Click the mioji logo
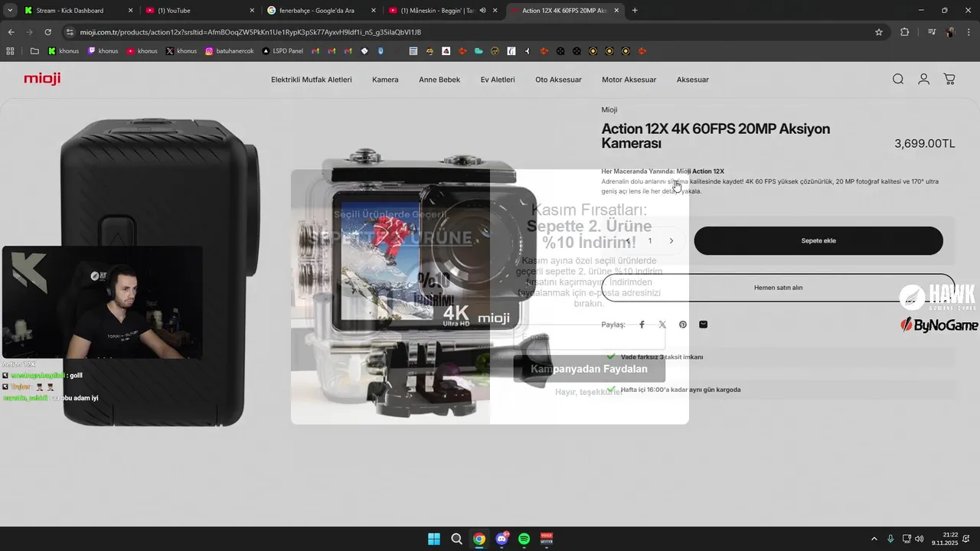980x551 pixels. 42,79
